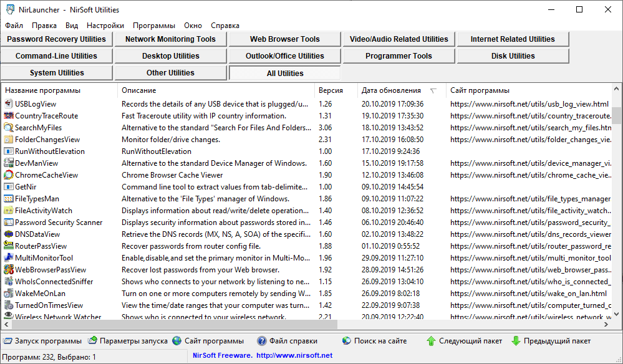Image resolution: width=623 pixels, height=364 pixels.
Task: Open the Окно menu
Action: point(193,26)
